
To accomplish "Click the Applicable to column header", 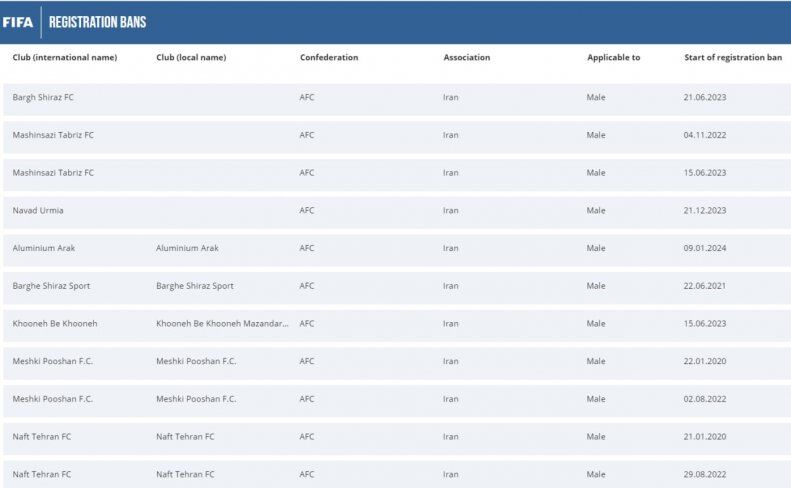I will pyautogui.click(x=613, y=58).
